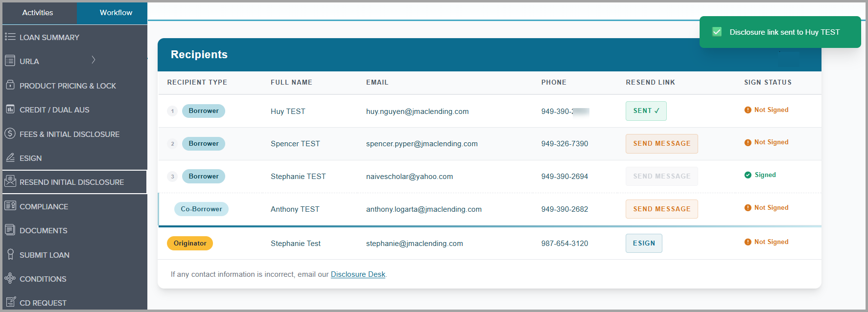868x312 pixels.
Task: Click the ESIGN button for Originator
Action: tap(643, 243)
